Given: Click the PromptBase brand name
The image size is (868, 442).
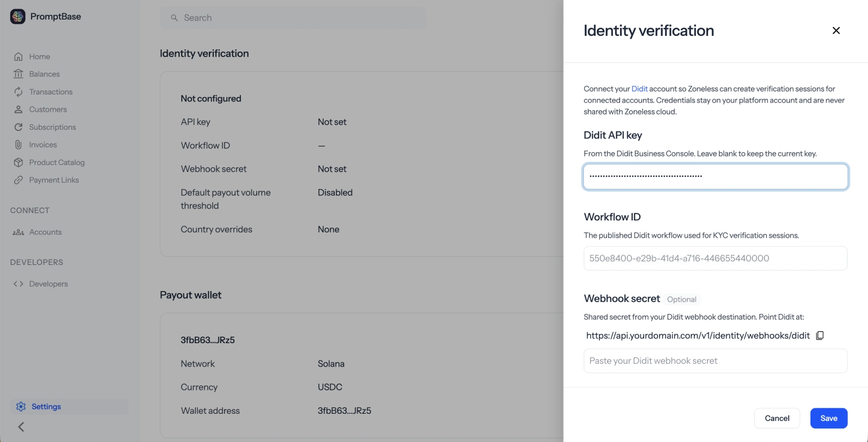Looking at the screenshot, I should click(55, 16).
